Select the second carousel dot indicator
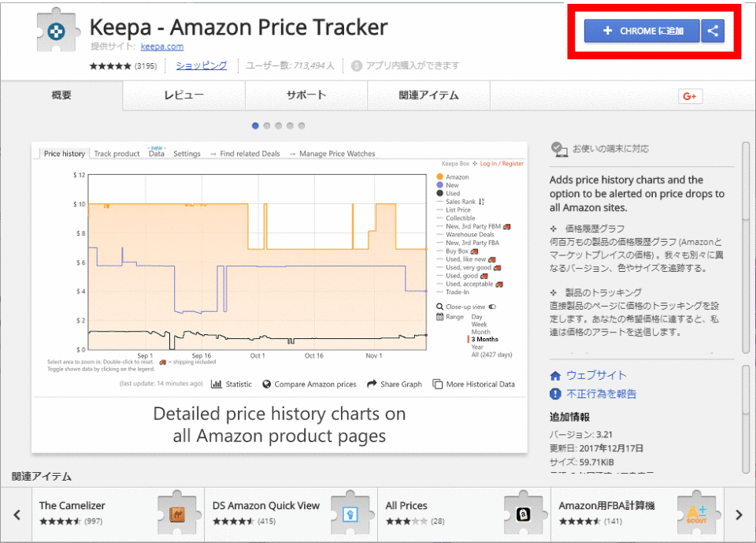Image resolution: width=756 pixels, height=543 pixels. [267, 125]
